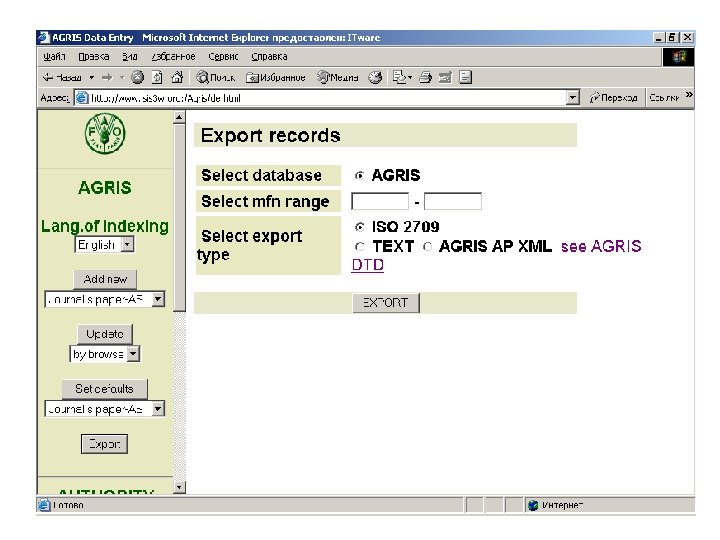
Task: Go to the Home page icon
Action: point(177,78)
